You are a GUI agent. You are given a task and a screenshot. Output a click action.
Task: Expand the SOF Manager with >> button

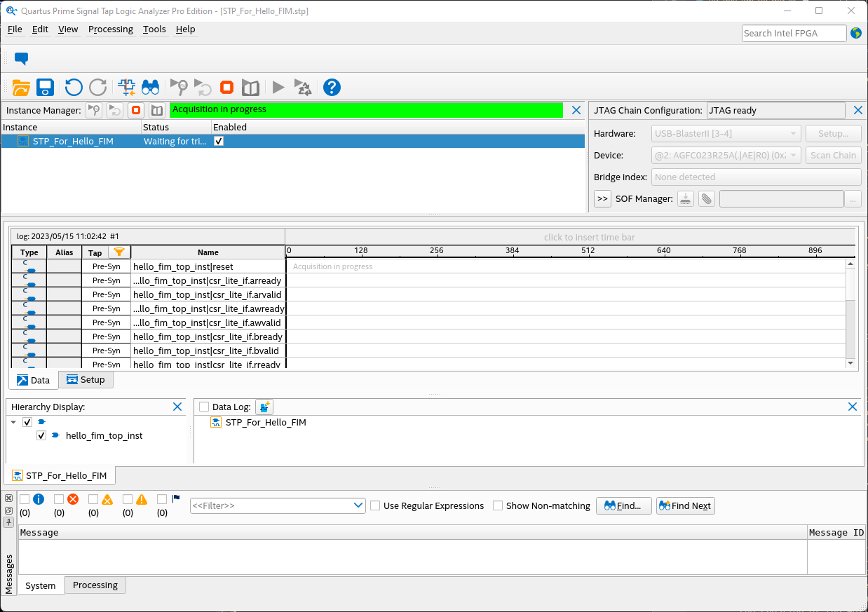click(602, 199)
